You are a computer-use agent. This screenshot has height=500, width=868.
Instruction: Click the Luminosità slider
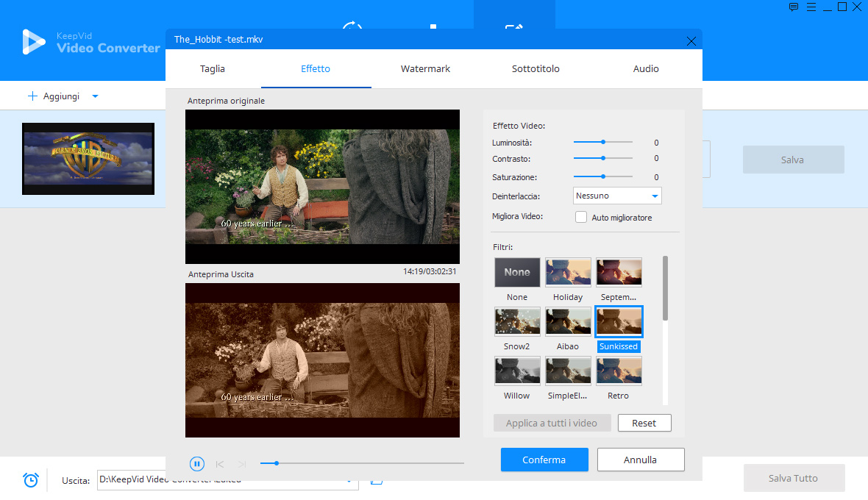point(603,142)
